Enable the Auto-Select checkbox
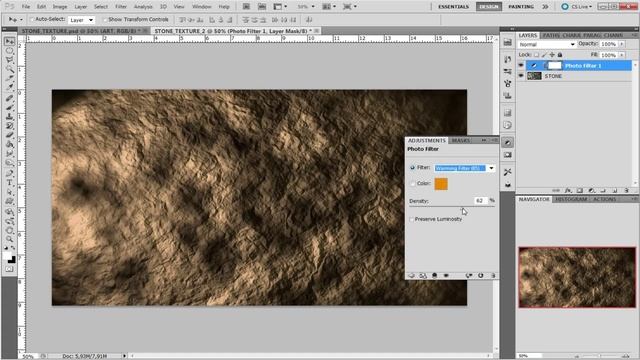Image resolution: width=640 pixels, height=360 pixels. [x=32, y=19]
